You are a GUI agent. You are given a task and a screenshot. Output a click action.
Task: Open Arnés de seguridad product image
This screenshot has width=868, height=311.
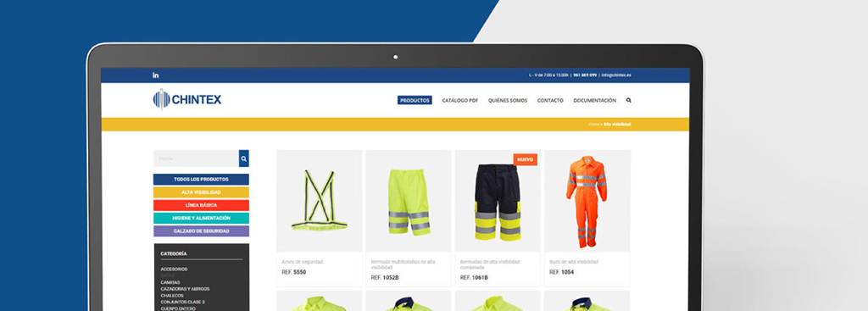click(x=320, y=201)
